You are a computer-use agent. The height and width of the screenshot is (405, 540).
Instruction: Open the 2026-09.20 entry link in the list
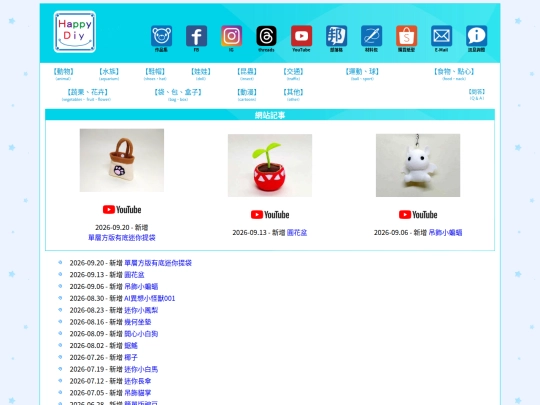[x=158, y=263]
